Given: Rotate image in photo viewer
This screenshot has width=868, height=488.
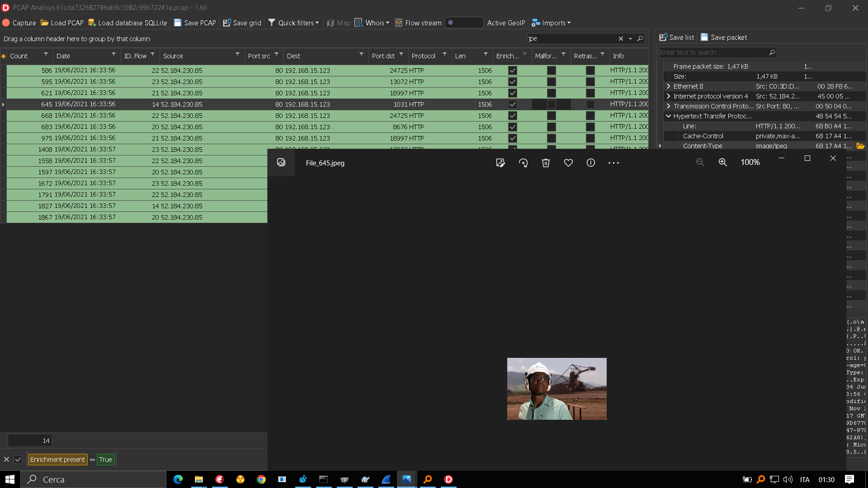Looking at the screenshot, I should 523,163.
